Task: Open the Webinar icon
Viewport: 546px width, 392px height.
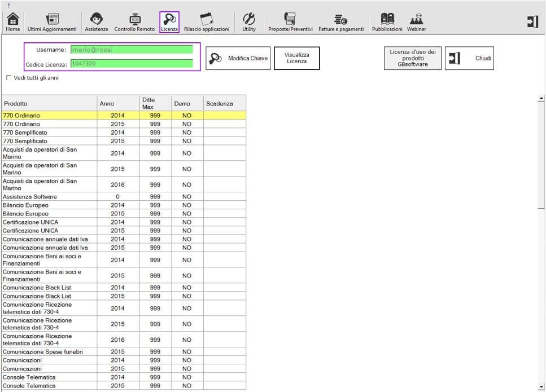Action: 417,22
